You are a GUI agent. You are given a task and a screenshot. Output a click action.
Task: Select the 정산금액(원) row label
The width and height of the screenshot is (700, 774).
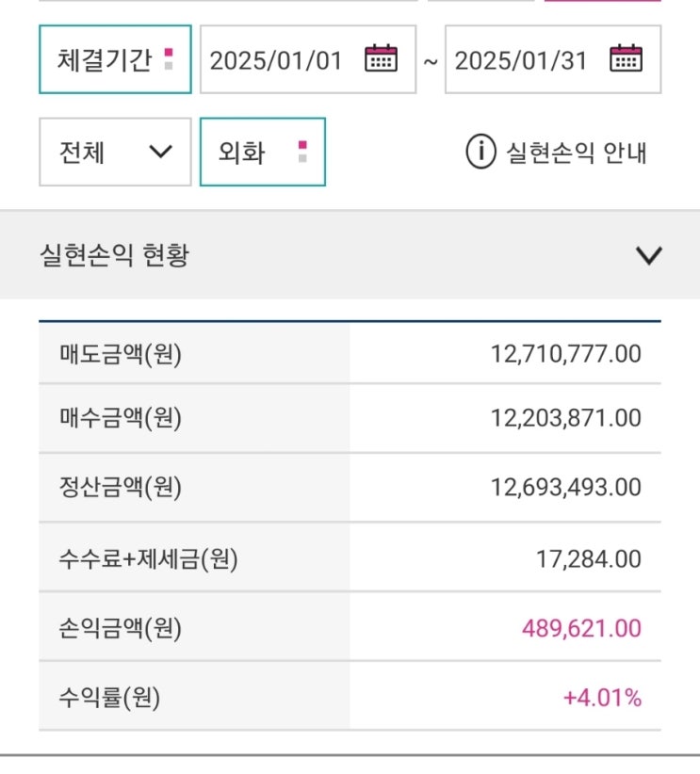[x=120, y=488]
